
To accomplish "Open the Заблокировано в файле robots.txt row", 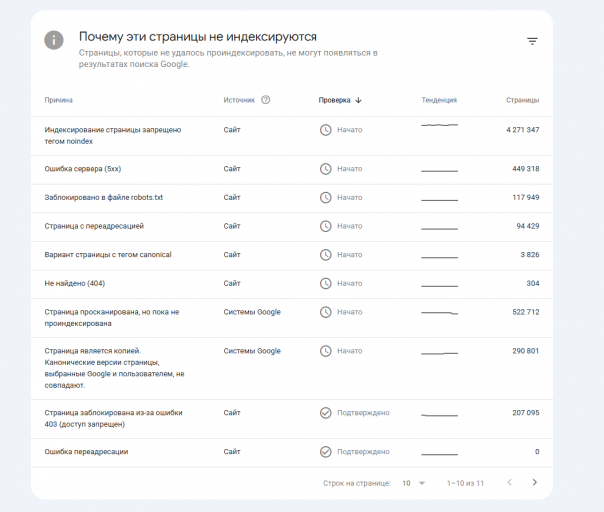I will coord(292,198).
